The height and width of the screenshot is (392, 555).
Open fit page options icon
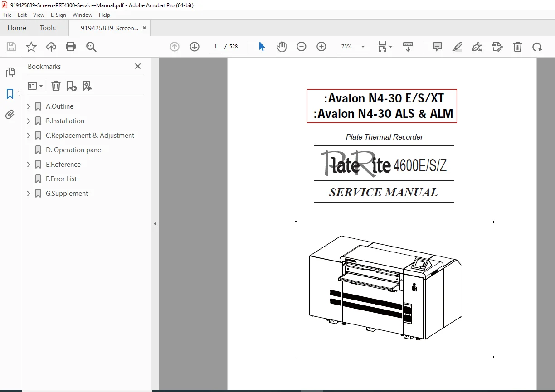pos(385,47)
